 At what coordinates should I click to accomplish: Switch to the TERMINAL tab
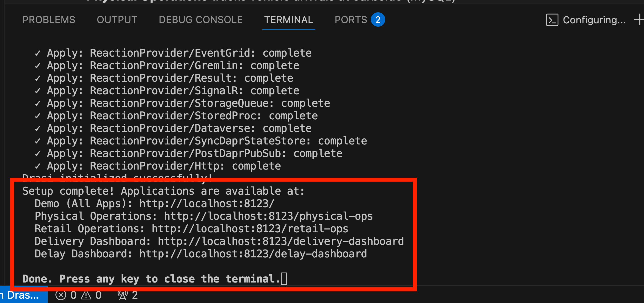(289, 20)
